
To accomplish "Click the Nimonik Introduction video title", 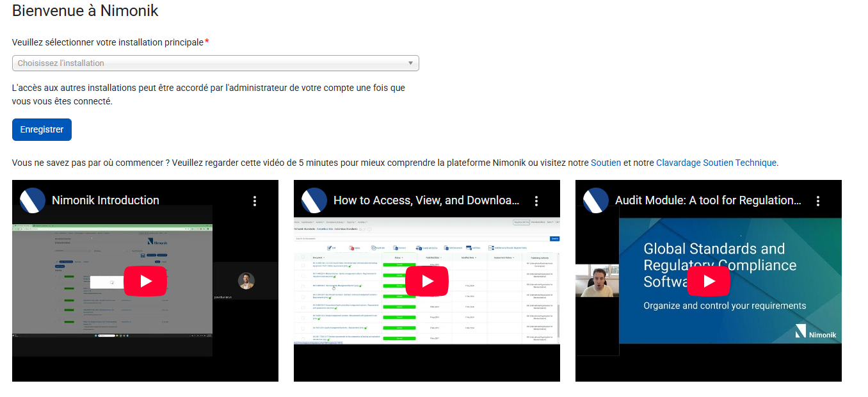I will click(x=106, y=200).
